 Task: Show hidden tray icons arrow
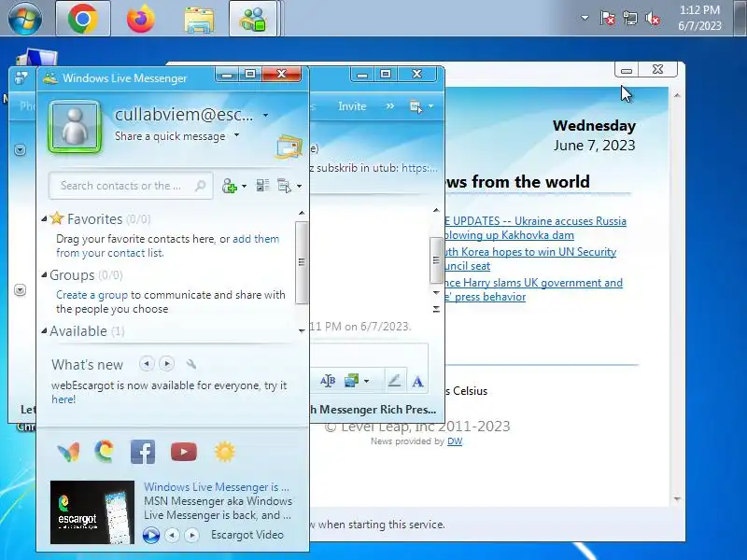coord(585,18)
